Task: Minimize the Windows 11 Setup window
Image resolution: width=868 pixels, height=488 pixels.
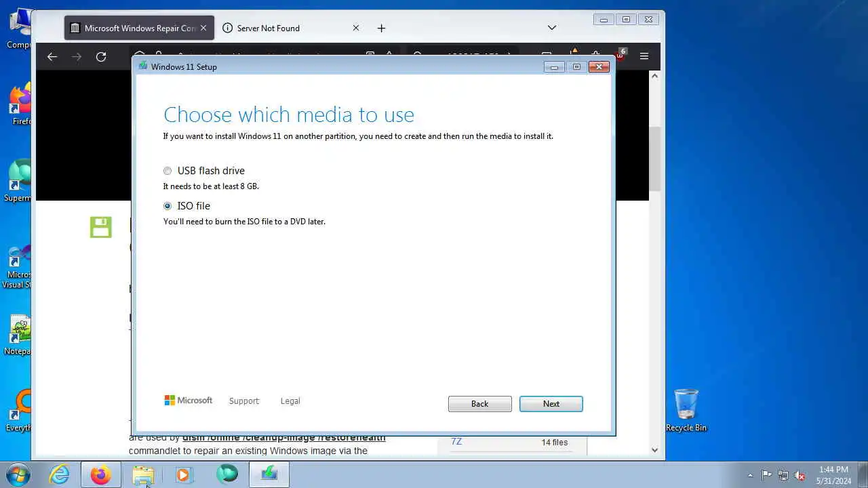Action: pos(554,66)
